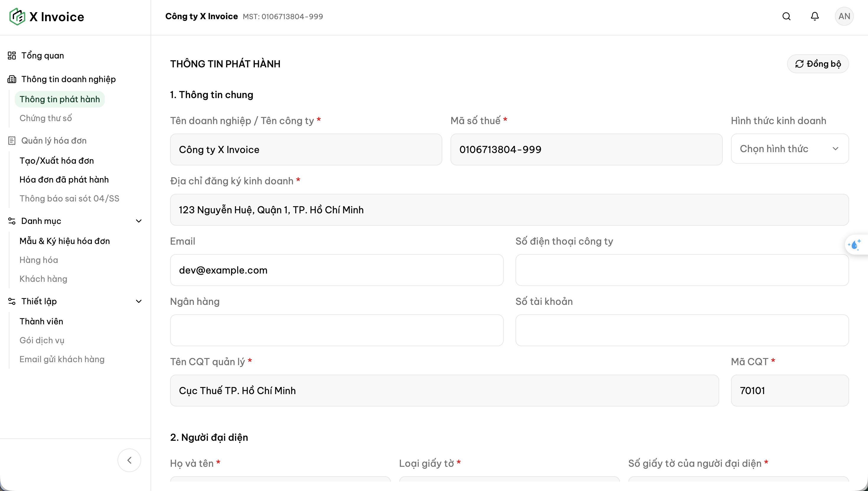The height and width of the screenshot is (491, 868).
Task: Click the Thông tin doanh nghiệp building icon
Action: point(12,79)
